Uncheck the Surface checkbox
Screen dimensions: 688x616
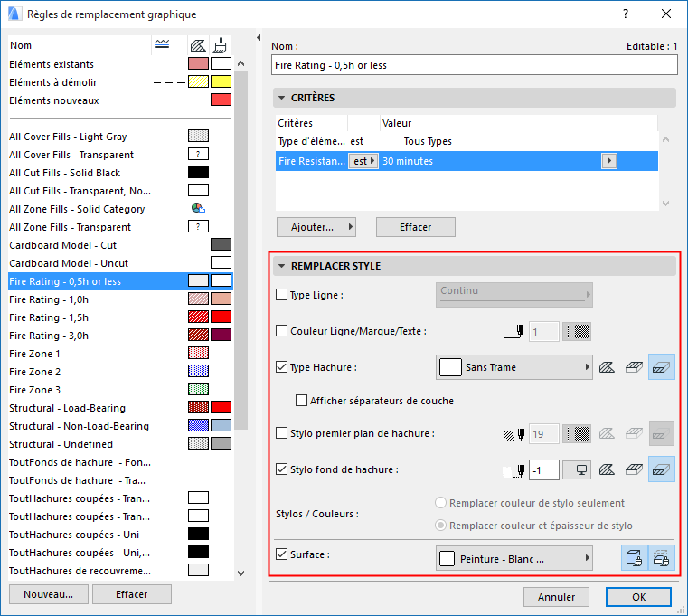point(281,554)
